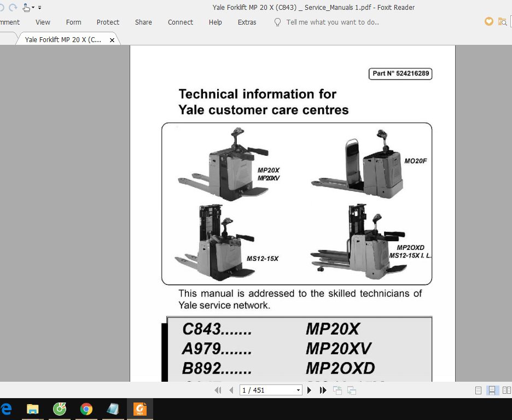
Task: Click the MS12-15X label text
Action: pos(262,259)
